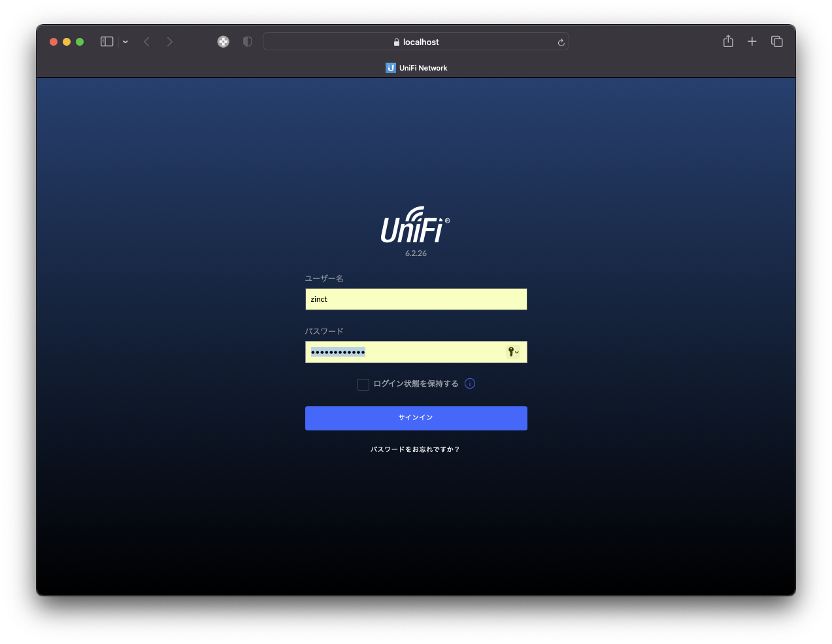Open the privacy report shield icon
The image size is (832, 644).
point(247,42)
